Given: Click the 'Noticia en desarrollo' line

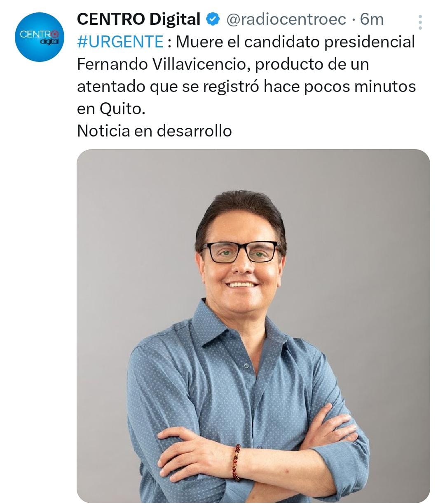Looking at the screenshot, I should 155,131.
